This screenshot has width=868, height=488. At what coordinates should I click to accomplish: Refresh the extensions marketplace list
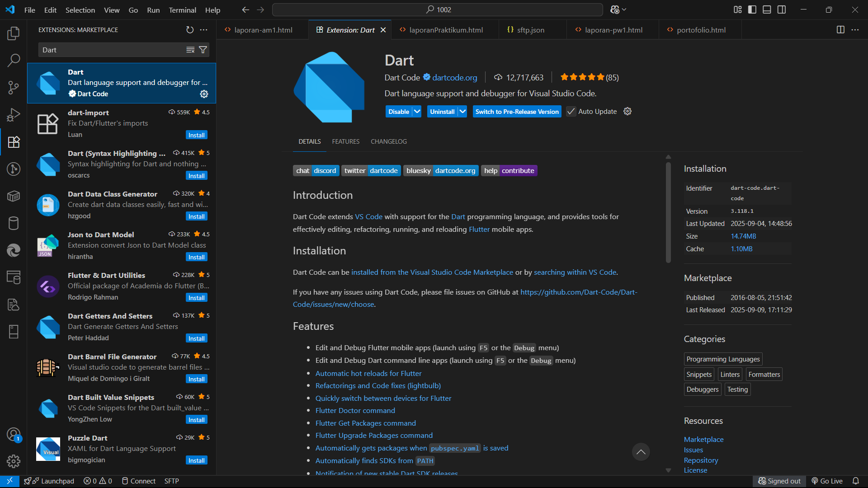[x=190, y=30]
